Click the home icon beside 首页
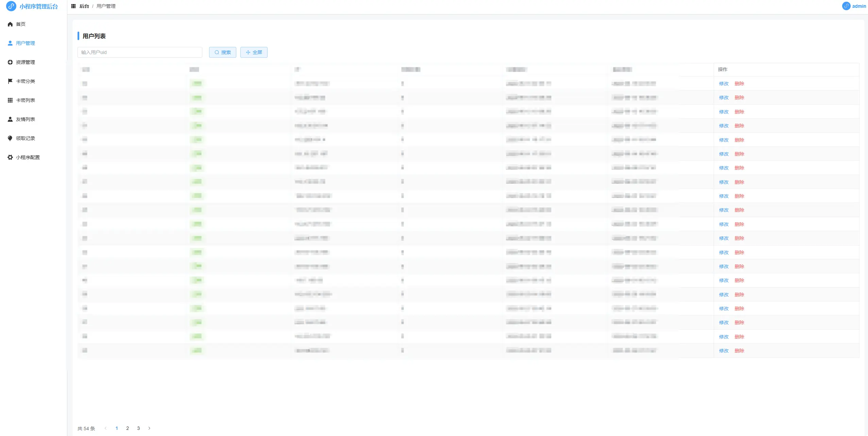 (x=10, y=24)
